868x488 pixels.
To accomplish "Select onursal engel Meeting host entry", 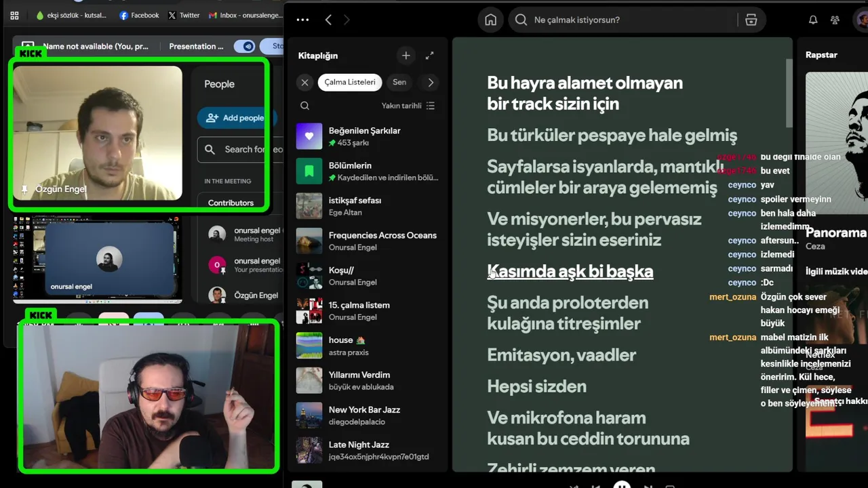I will click(x=245, y=235).
